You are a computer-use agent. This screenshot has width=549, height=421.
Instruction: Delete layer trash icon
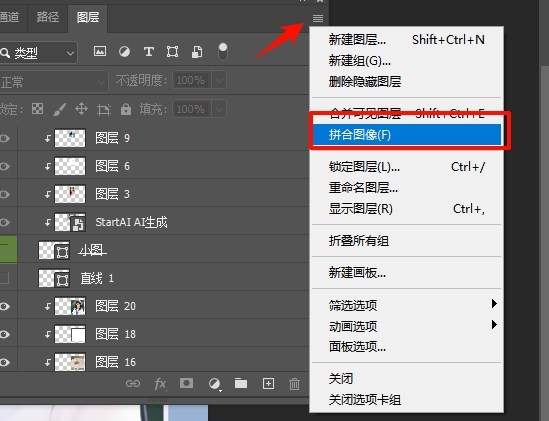294,384
